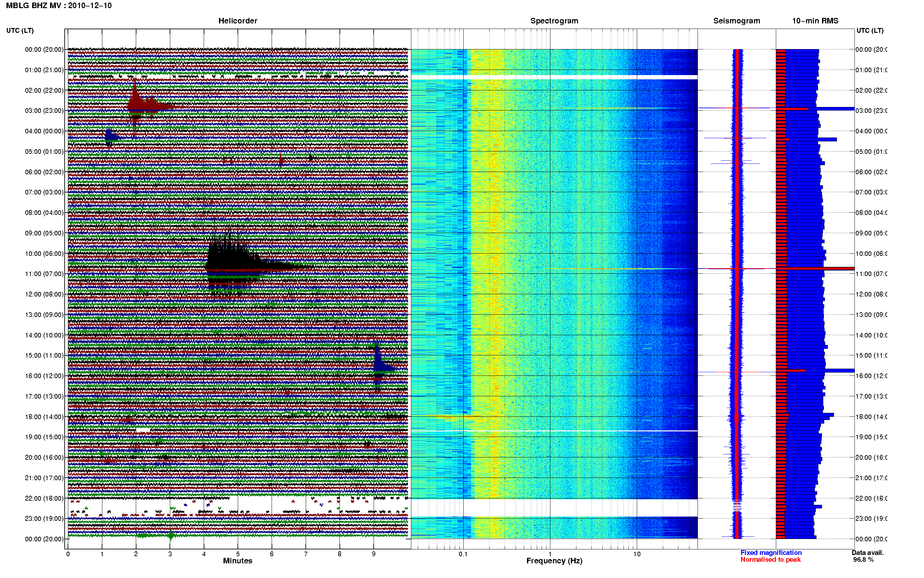Click the long RMS bar just before 11:00
924x578 pixels.
point(815,269)
